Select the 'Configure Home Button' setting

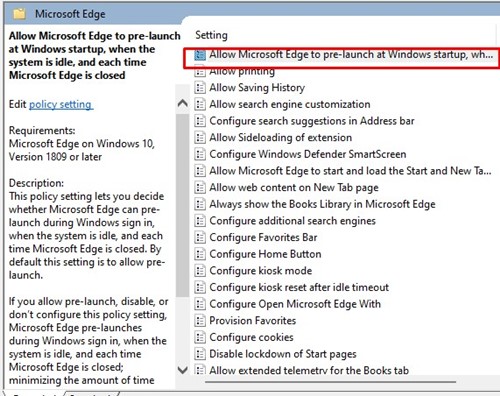[x=265, y=254]
